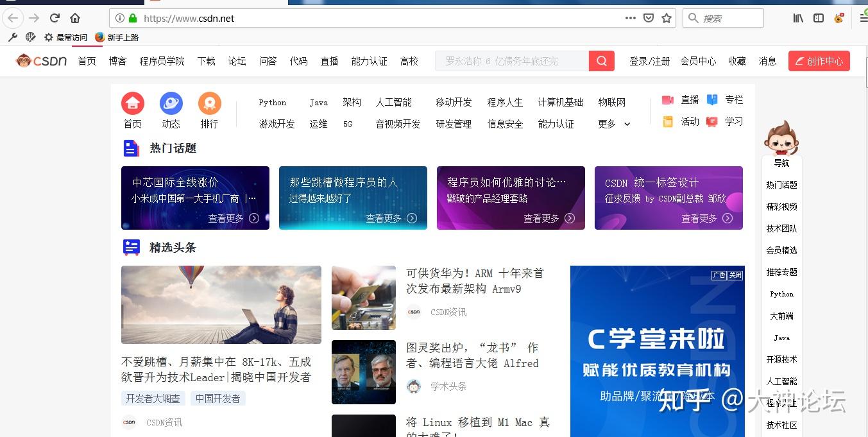Screen dimensions: 868x437
Task: Click the monkey mascot above the sidebar
Action: 781,137
